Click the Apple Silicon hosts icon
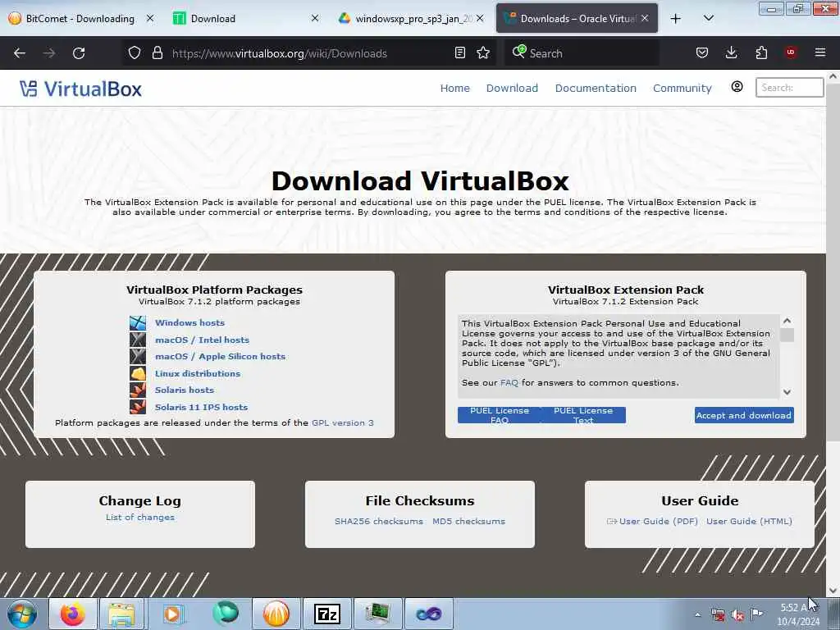This screenshot has height=630, width=840. click(x=138, y=356)
